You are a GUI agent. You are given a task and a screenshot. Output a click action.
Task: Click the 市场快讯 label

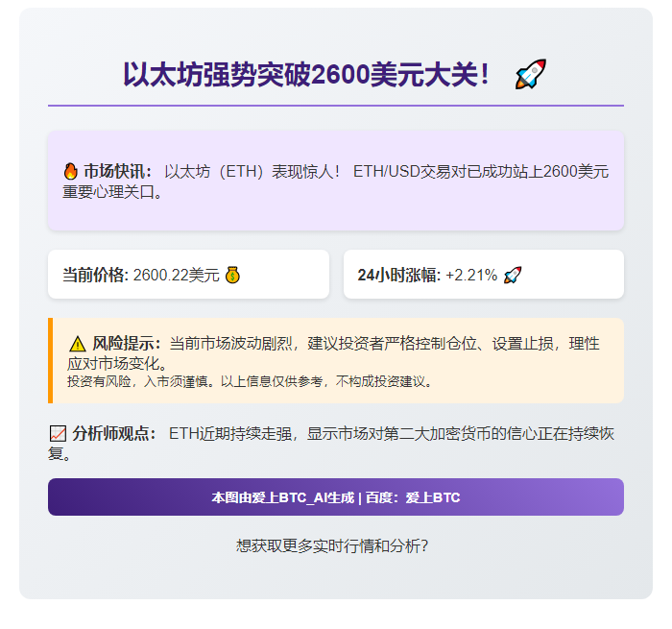(x=117, y=171)
